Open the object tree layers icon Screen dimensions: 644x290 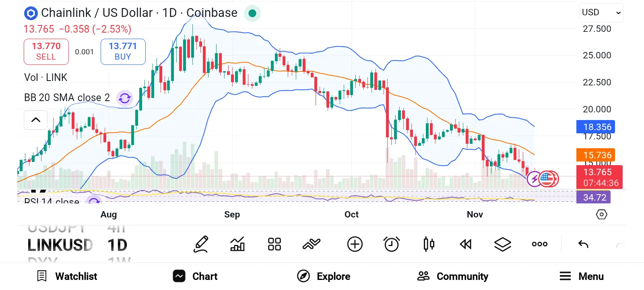pos(502,244)
